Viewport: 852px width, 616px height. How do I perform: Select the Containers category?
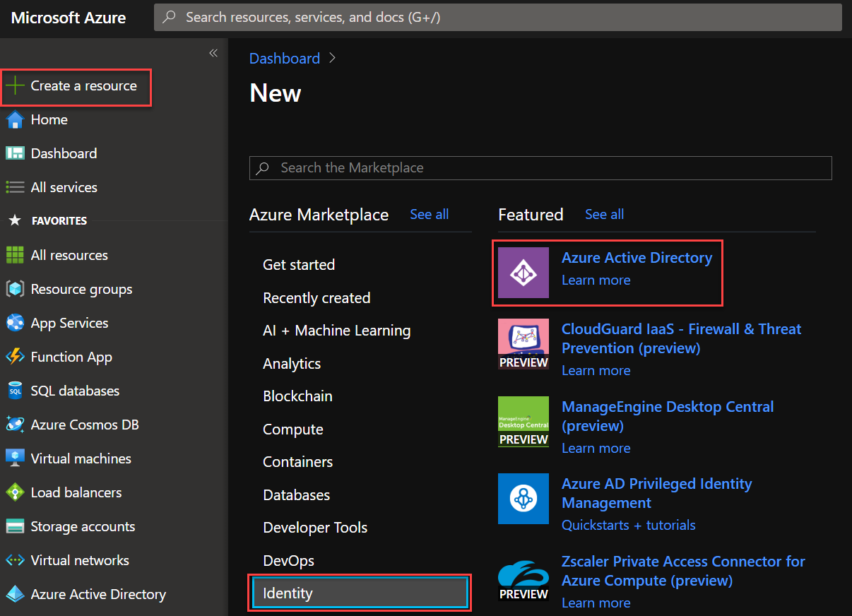coord(298,462)
